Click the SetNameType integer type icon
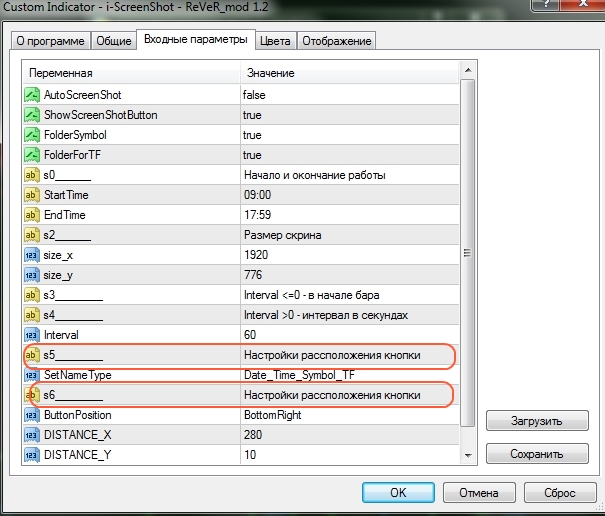 pos(32,375)
